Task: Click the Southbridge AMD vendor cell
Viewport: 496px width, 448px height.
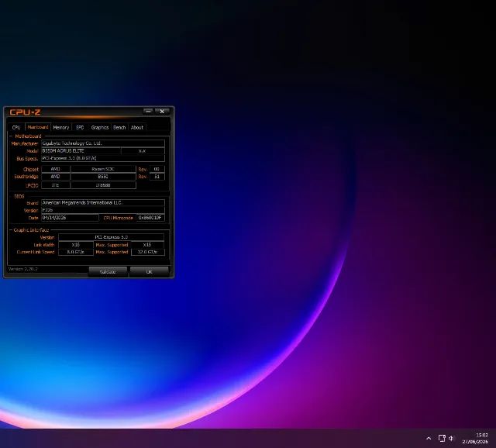Action: 56,177
